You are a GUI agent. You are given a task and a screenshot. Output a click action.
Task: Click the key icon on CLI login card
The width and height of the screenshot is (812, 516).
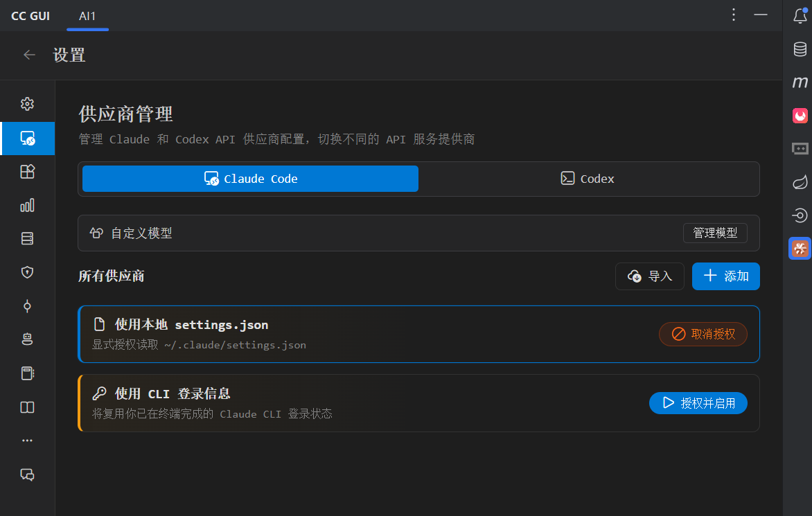pyautogui.click(x=100, y=394)
